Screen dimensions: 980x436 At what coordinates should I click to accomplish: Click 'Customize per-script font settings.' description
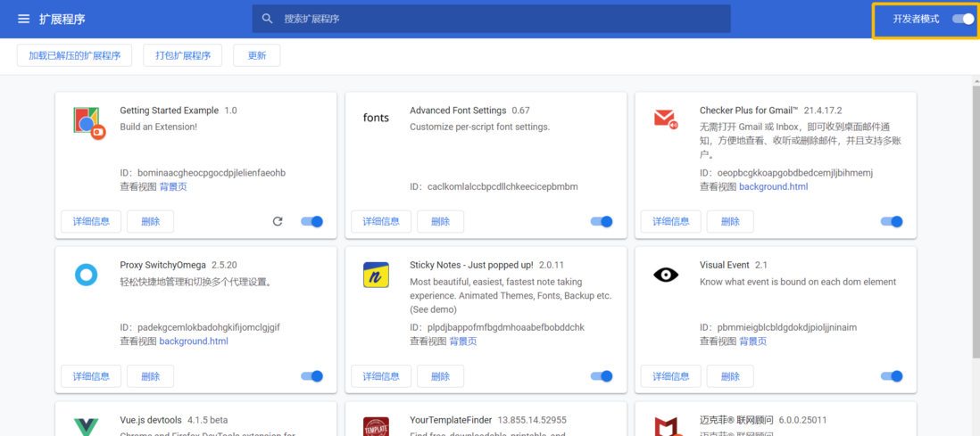[480, 127]
